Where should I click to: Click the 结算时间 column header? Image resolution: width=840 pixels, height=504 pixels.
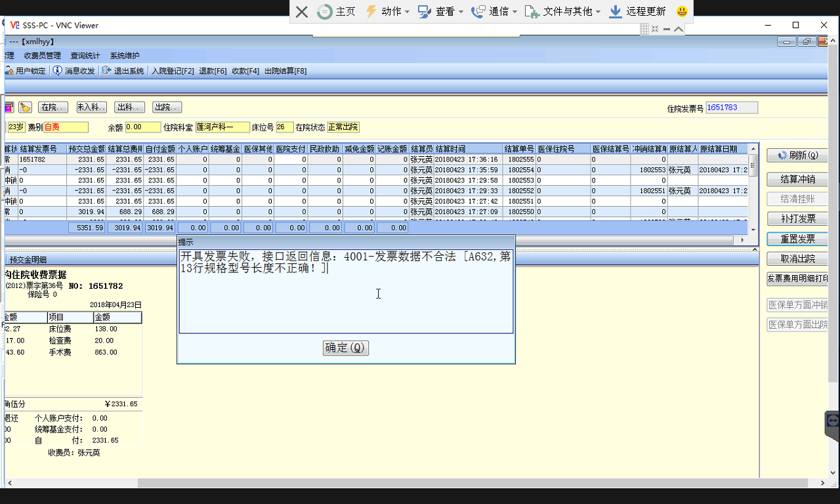coord(469,149)
